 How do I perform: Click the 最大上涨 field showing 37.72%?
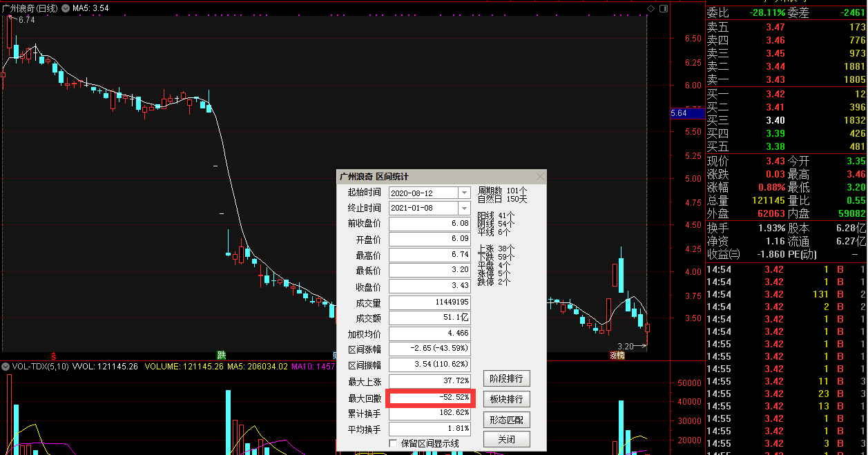click(x=430, y=381)
